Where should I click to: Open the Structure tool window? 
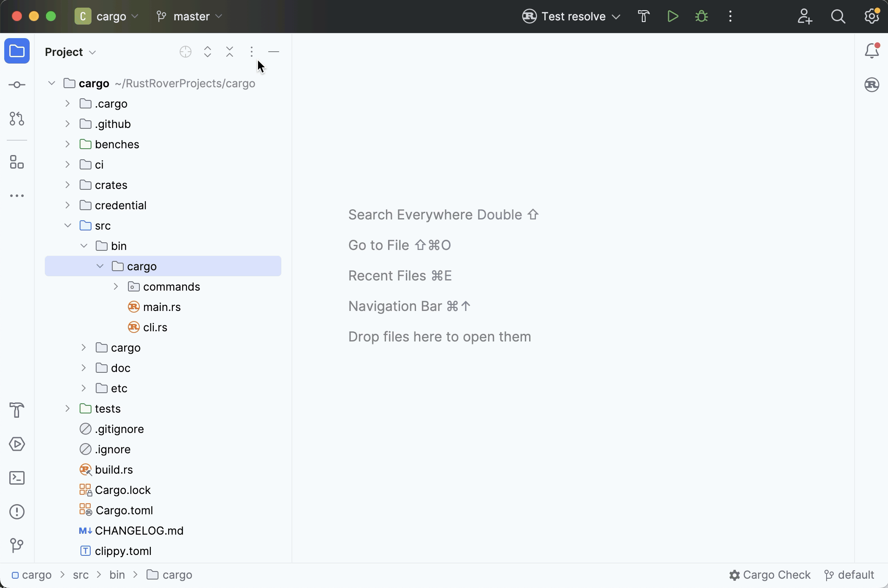(17, 162)
